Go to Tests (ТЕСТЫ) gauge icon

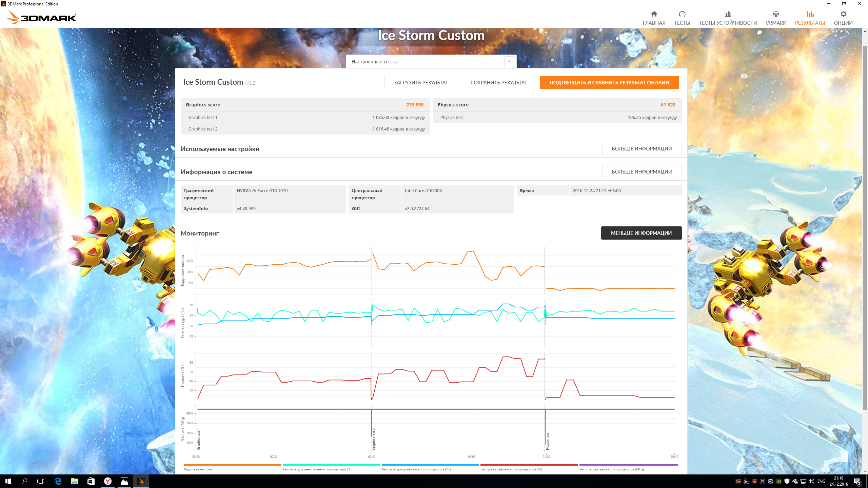point(682,14)
